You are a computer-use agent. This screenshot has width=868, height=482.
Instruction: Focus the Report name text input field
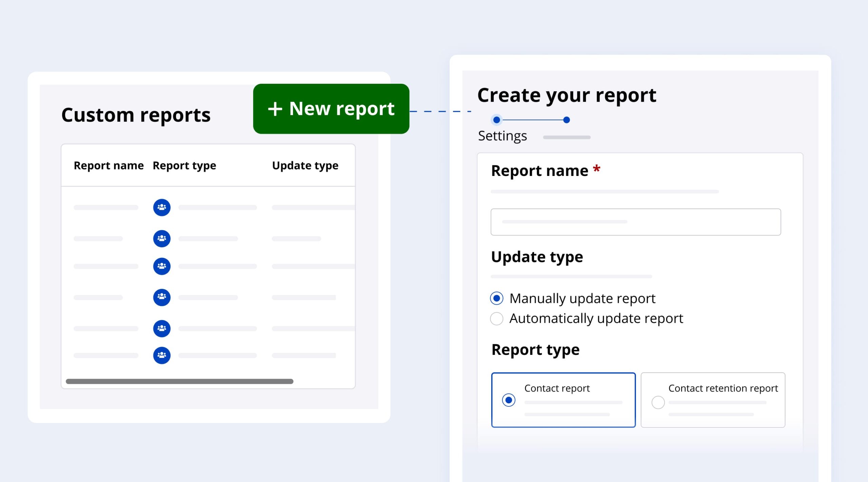635,222
